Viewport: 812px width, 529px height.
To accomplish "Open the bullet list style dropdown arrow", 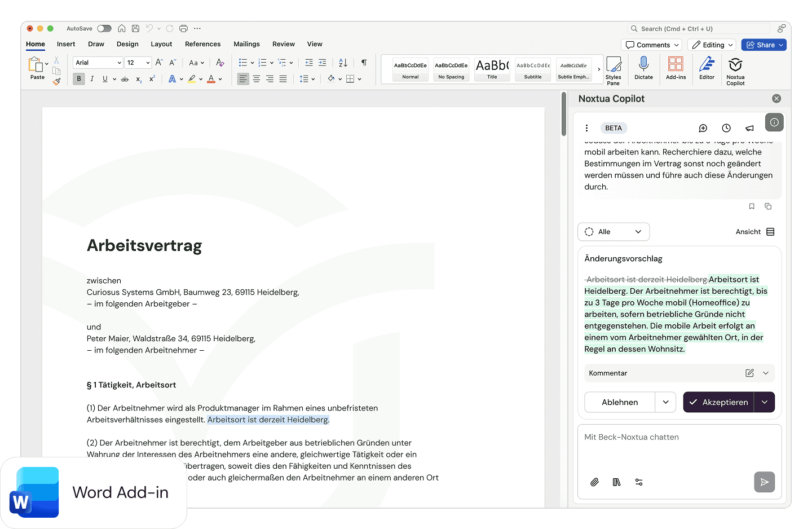I will click(x=252, y=63).
